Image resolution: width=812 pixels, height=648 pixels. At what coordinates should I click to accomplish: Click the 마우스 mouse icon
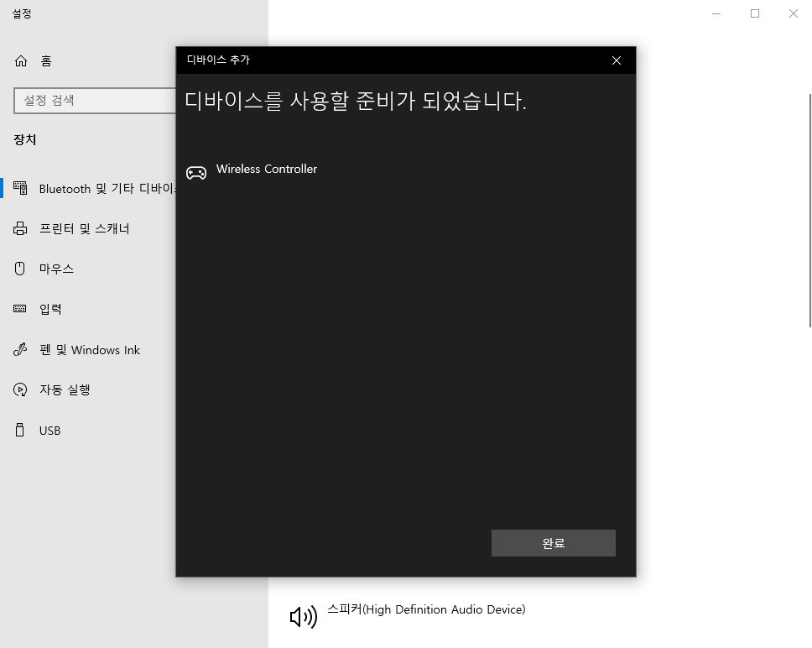tap(20, 269)
